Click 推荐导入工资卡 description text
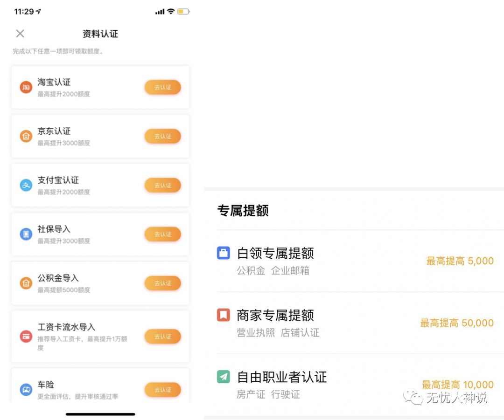504x420 pixels. click(82, 343)
